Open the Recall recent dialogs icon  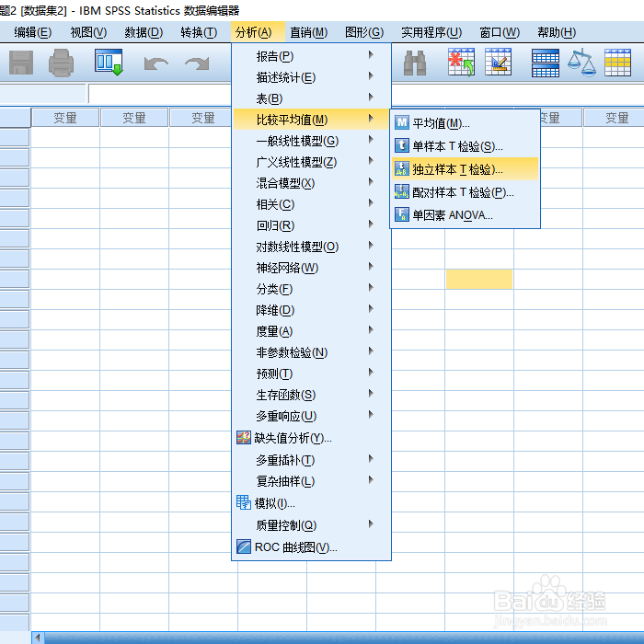(109, 63)
